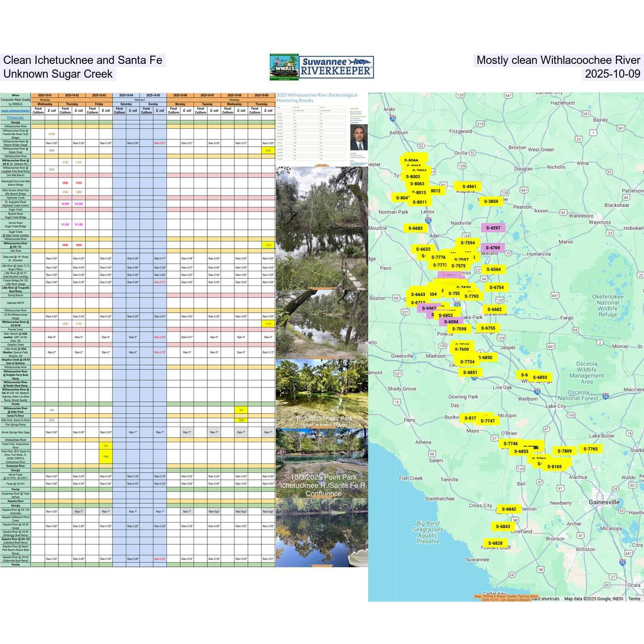Select map marker S-6564

coord(493,269)
